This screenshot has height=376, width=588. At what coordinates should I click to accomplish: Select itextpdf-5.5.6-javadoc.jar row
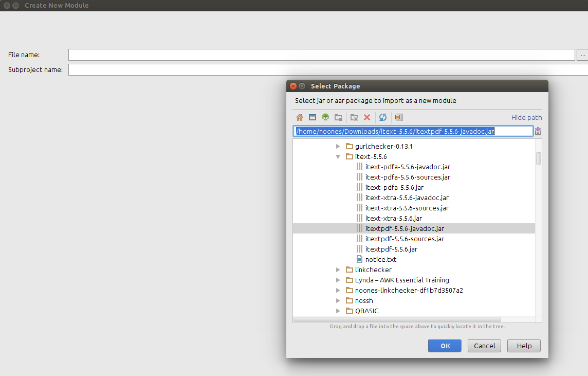pyautogui.click(x=414, y=228)
